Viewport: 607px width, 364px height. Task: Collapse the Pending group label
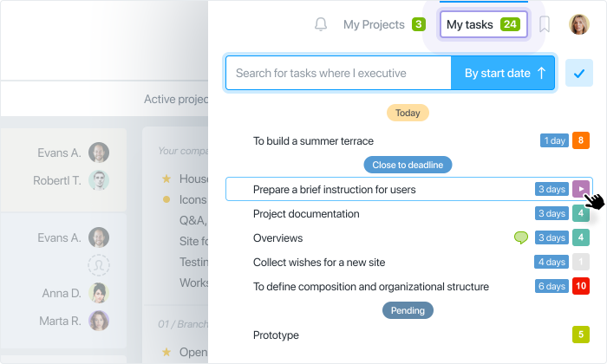click(x=408, y=310)
